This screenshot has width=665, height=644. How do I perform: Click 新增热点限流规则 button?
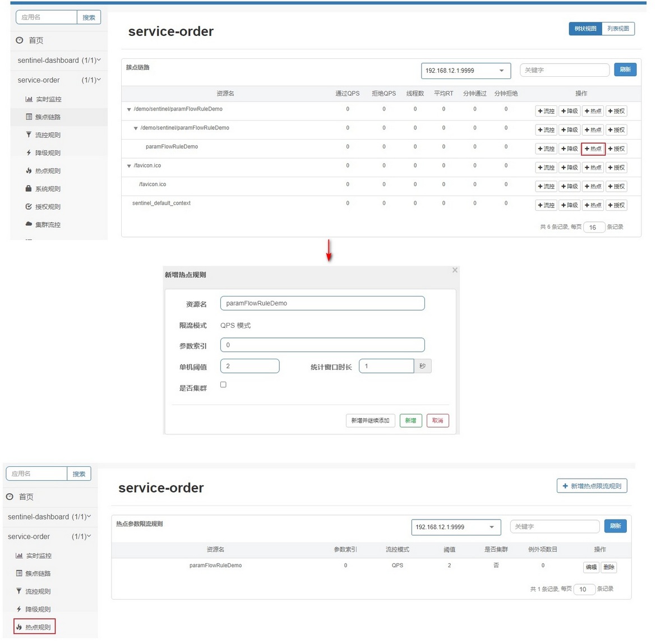point(592,486)
